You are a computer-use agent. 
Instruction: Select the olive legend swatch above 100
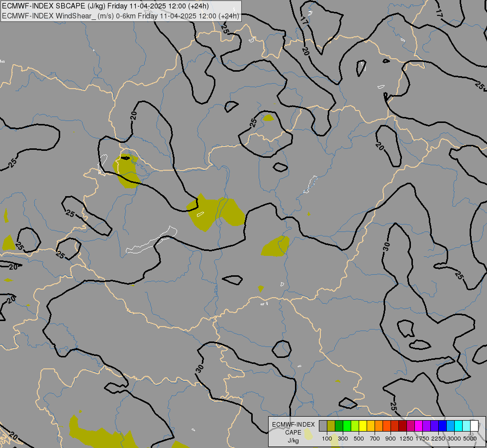(x=331, y=426)
